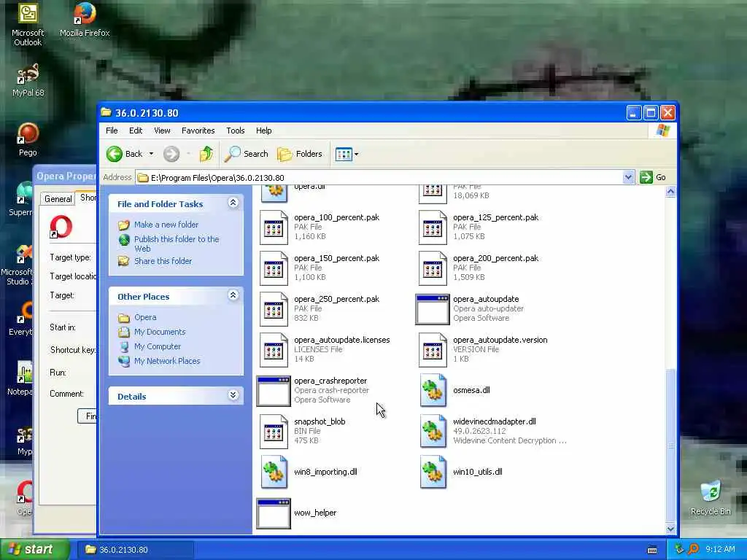The image size is (747, 560).
Task: Click the system tray clock
Action: (x=720, y=550)
